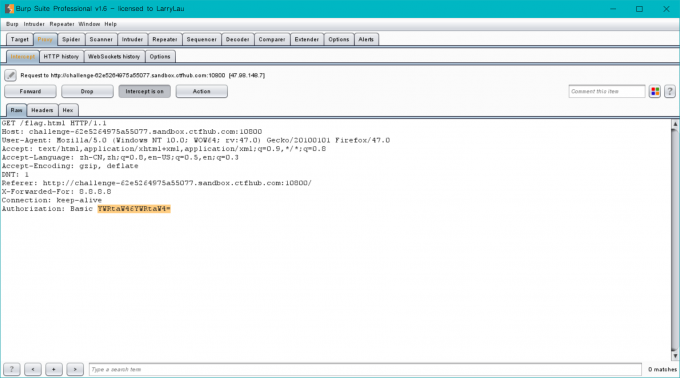Click the Burp Suite logo icon

[x=9, y=9]
